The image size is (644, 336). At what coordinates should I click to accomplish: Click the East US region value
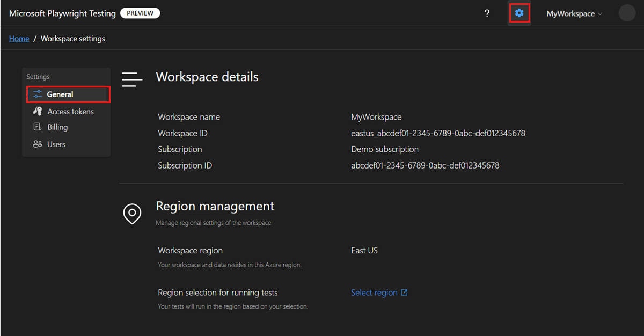tap(364, 251)
